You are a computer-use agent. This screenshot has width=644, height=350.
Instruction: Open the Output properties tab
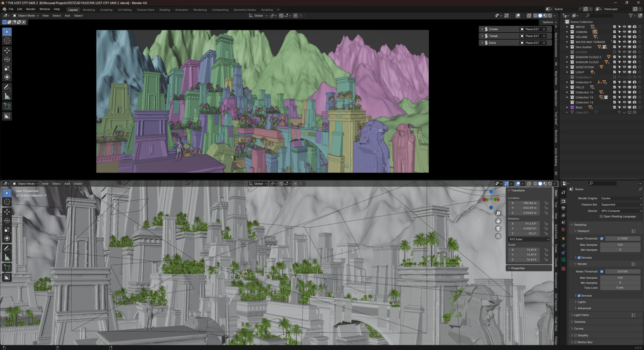tap(563, 208)
